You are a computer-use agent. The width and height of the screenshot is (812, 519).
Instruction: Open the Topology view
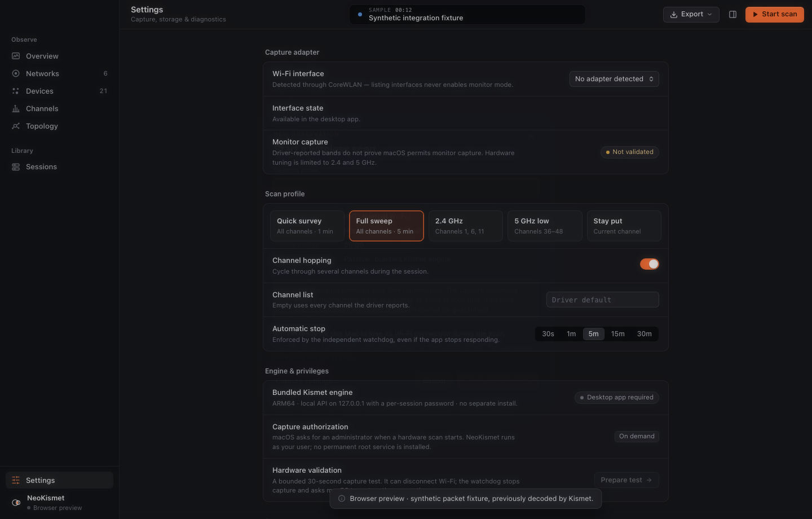tap(59, 126)
